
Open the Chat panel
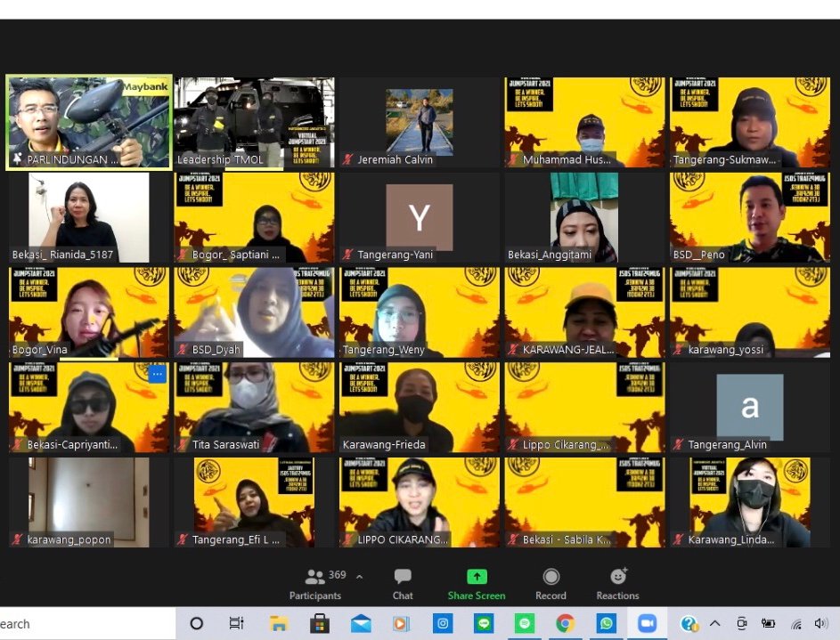point(403,584)
